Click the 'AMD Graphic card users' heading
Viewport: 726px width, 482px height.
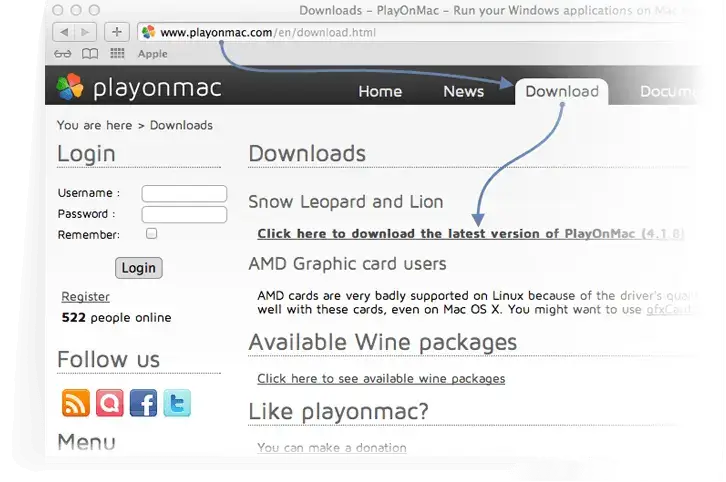(347, 263)
